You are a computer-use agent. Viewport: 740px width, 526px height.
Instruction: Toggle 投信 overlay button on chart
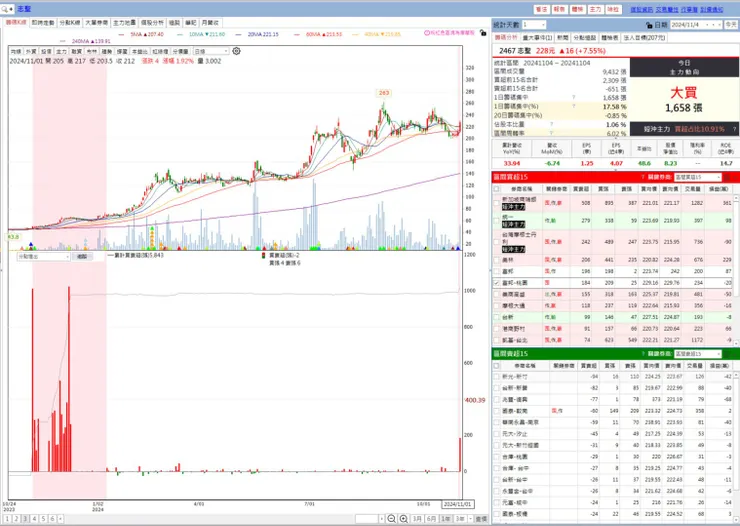pos(46,51)
